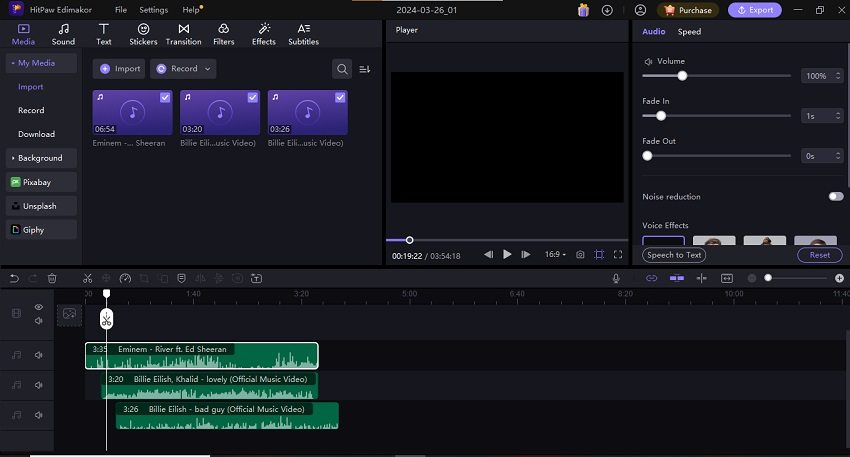
Task: Open the Subtitles tab
Action: 304,34
